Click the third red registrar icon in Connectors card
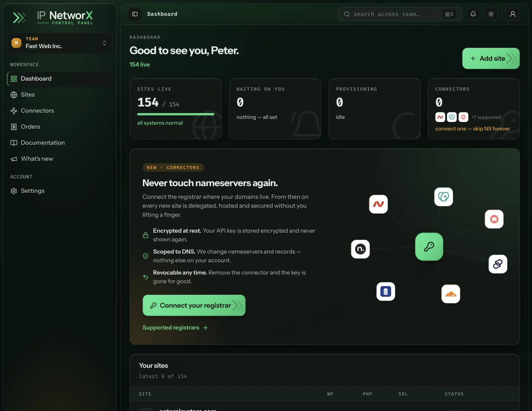The image size is (532, 411). point(463,117)
